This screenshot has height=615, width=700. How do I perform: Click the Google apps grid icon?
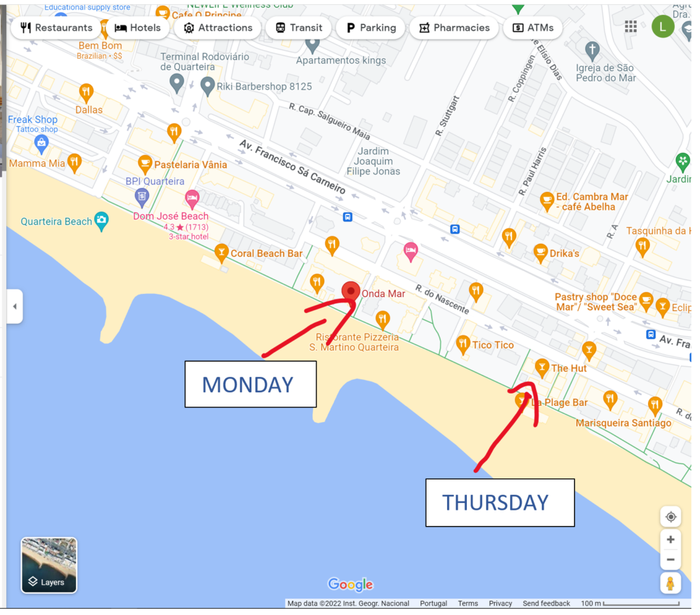click(630, 27)
